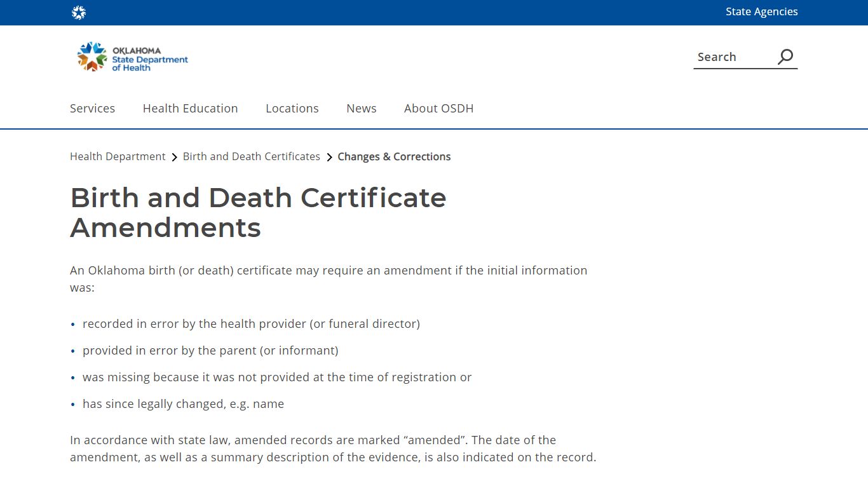Click the bullet text 'recorded in error by the health provider'
868x488 pixels.
tap(251, 323)
